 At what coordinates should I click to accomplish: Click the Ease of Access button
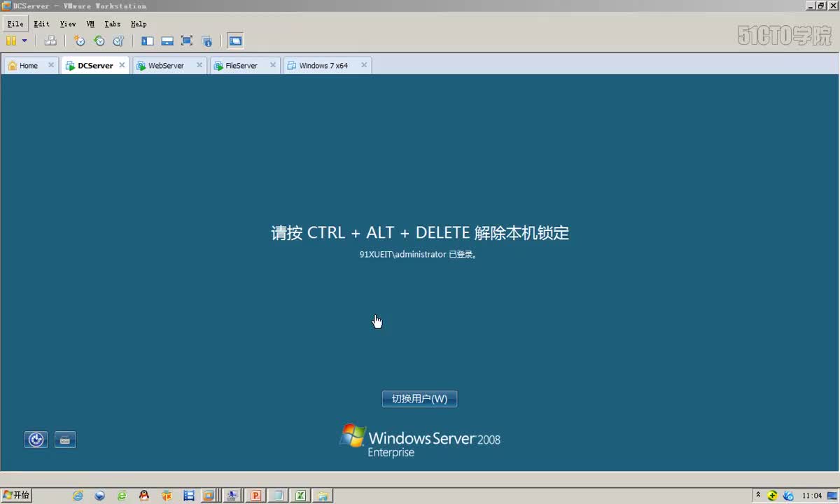click(x=36, y=440)
